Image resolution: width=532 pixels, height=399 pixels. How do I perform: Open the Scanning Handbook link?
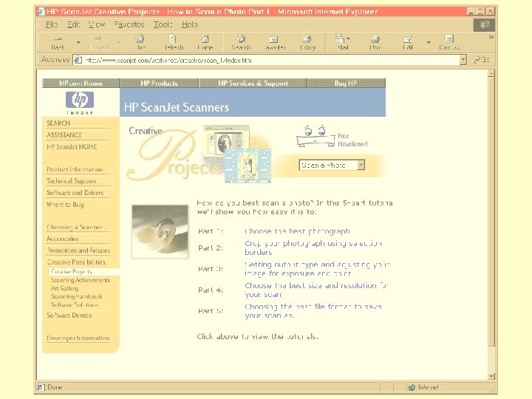point(77,296)
